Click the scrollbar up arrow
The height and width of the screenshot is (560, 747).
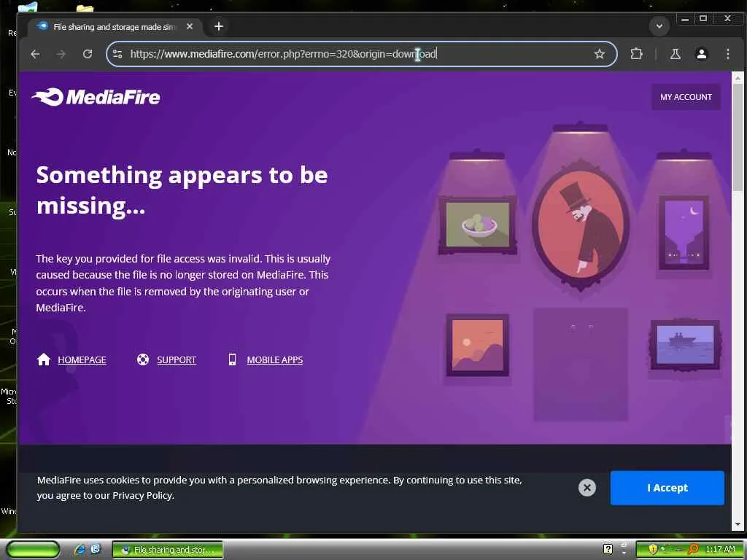(738, 77)
